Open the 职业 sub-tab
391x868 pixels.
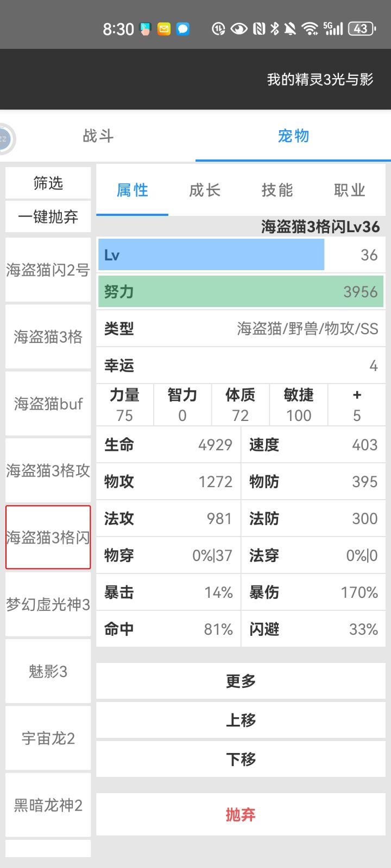[x=349, y=190]
